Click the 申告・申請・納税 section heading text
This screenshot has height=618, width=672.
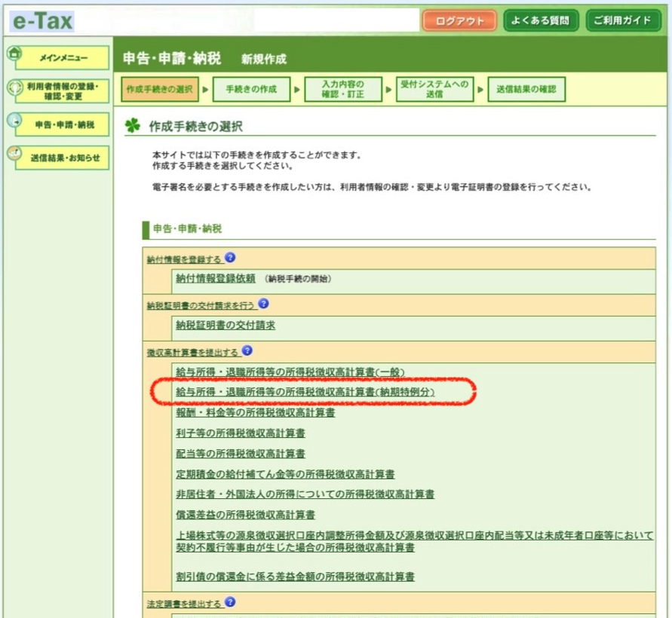click(x=187, y=228)
